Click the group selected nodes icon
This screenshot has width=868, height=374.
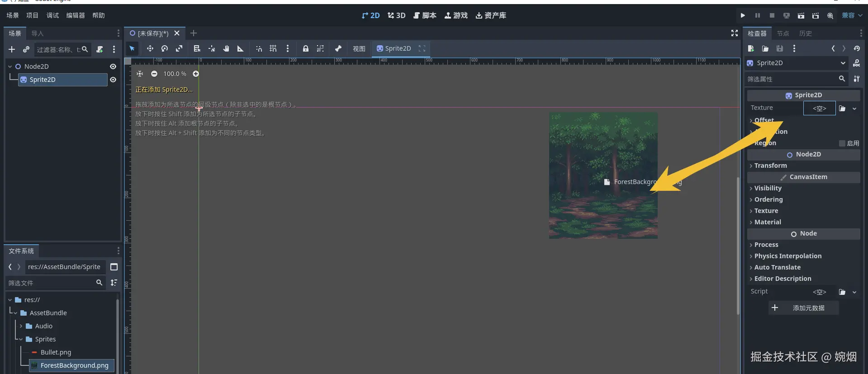coord(320,48)
